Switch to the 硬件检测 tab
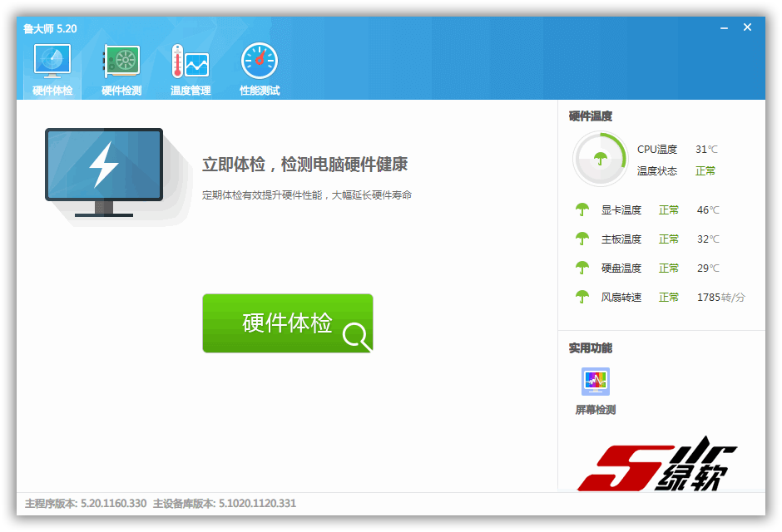 click(x=121, y=70)
